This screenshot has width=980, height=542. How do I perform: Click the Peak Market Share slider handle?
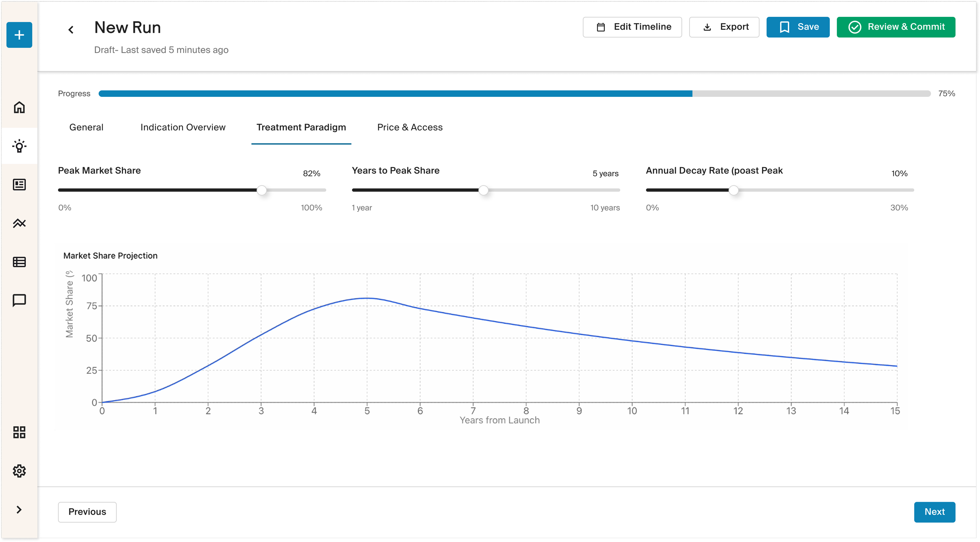tap(261, 191)
